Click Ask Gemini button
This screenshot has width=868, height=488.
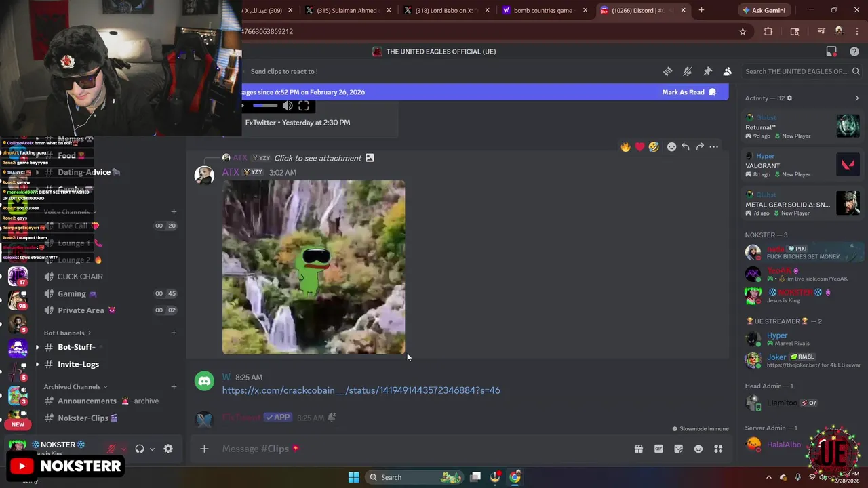[x=764, y=10]
